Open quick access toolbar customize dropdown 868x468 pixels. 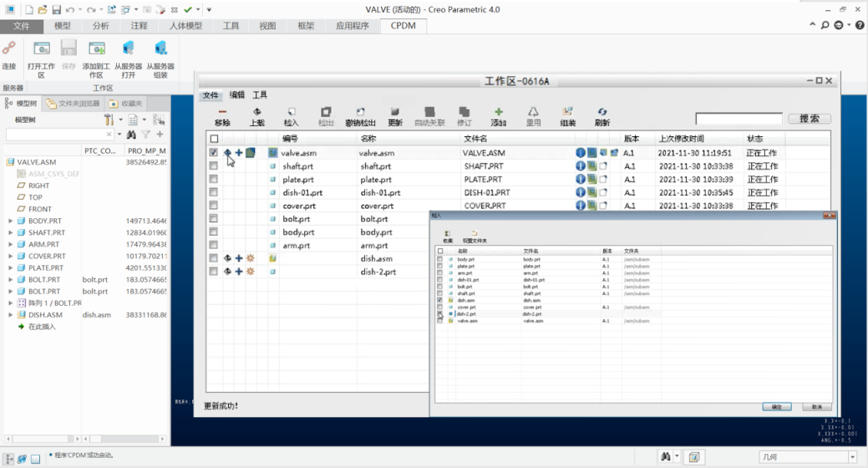click(x=209, y=9)
